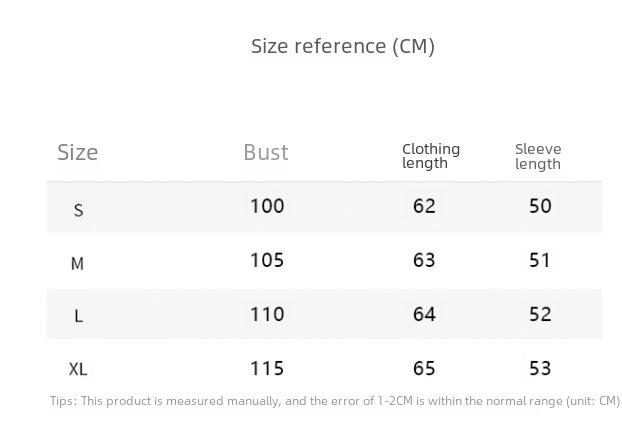Click the Size reference (CM) title

[343, 46]
